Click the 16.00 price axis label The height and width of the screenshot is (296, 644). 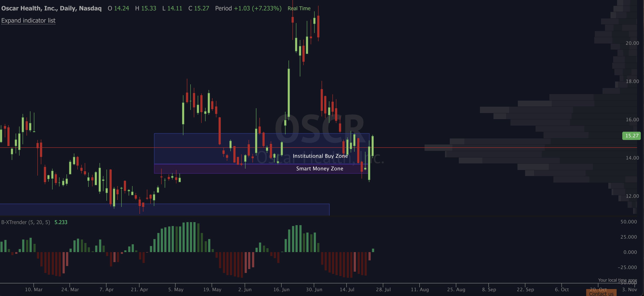[632, 120]
